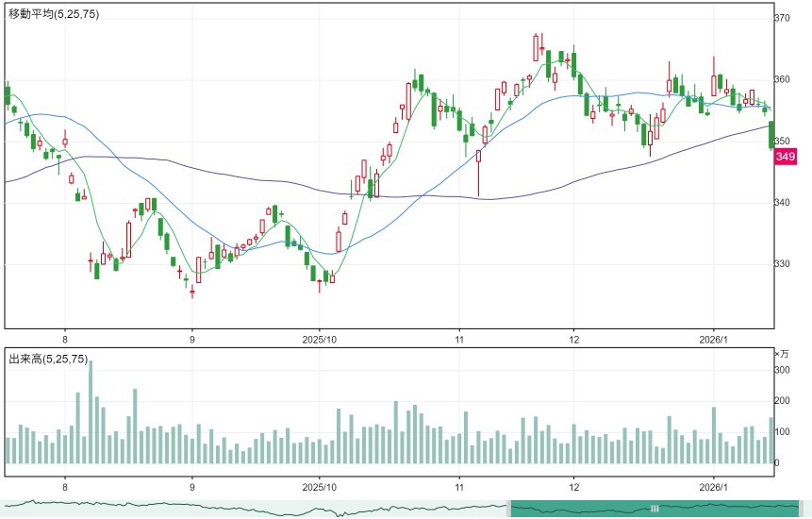Viewport: 812px width, 519px height.
Task: Click the 370 price axis label
Action: (782, 18)
